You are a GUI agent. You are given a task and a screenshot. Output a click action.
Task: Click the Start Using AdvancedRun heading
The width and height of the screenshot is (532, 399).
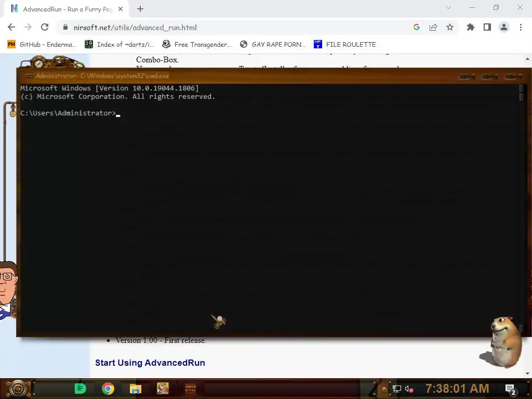point(150,363)
